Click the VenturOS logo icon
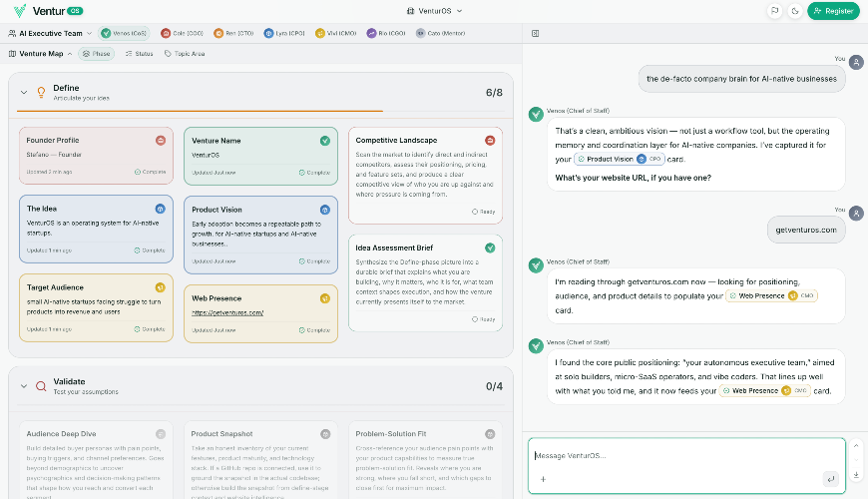The height and width of the screenshot is (499, 868). coord(20,11)
